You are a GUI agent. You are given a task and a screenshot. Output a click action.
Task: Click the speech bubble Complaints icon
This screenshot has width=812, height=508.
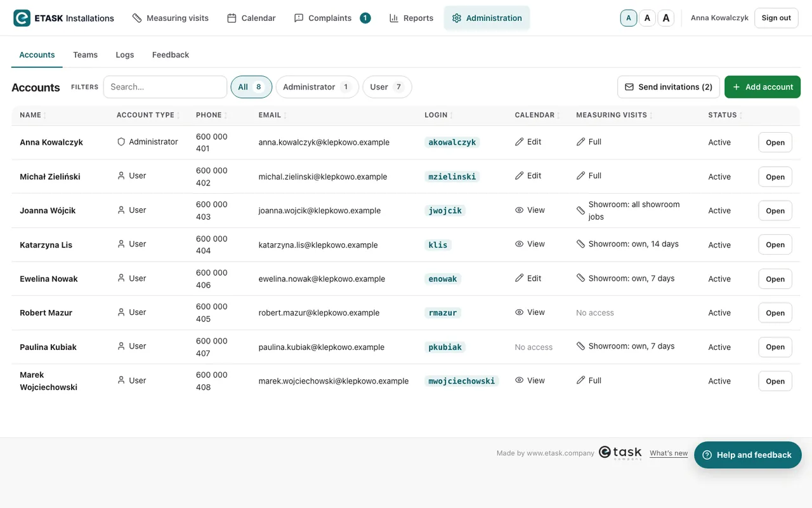click(x=299, y=18)
